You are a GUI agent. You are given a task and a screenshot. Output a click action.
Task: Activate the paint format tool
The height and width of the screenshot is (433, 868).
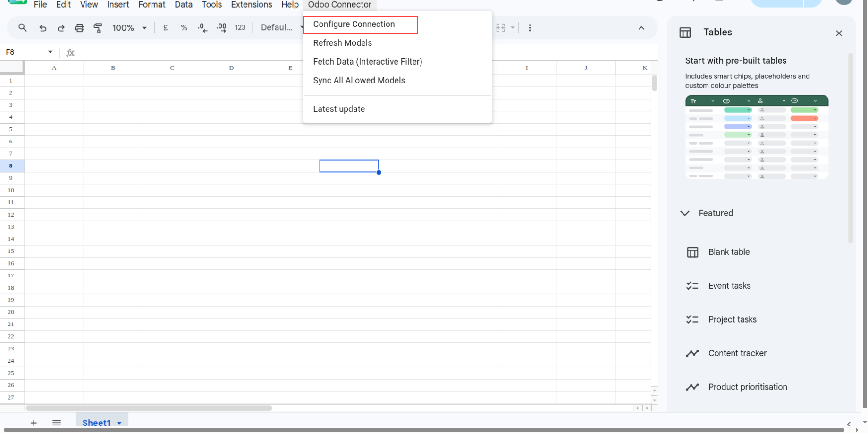98,28
